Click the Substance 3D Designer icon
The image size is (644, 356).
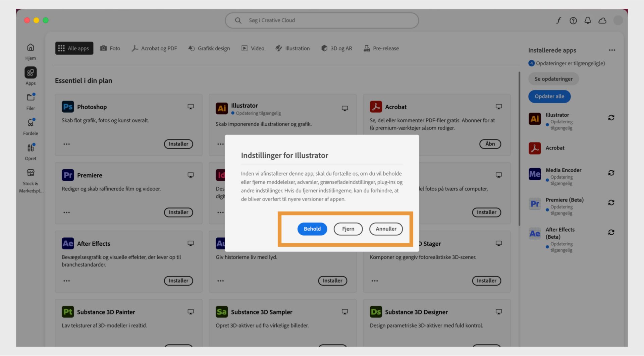pyautogui.click(x=376, y=312)
